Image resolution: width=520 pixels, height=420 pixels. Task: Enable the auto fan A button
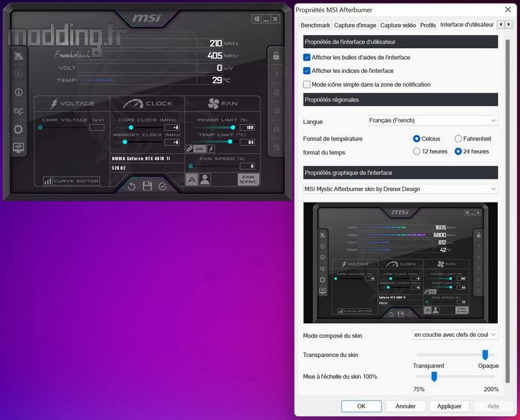192,180
